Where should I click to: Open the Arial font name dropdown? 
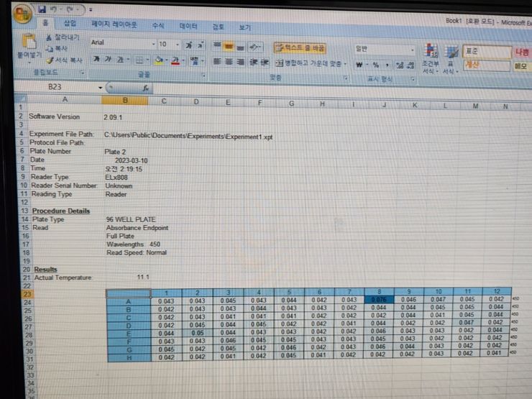[x=154, y=44]
